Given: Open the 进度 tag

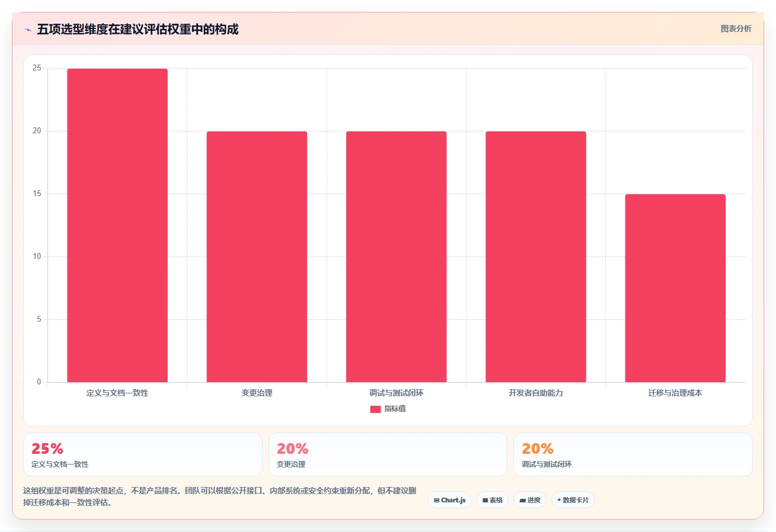Looking at the screenshot, I should point(530,500).
